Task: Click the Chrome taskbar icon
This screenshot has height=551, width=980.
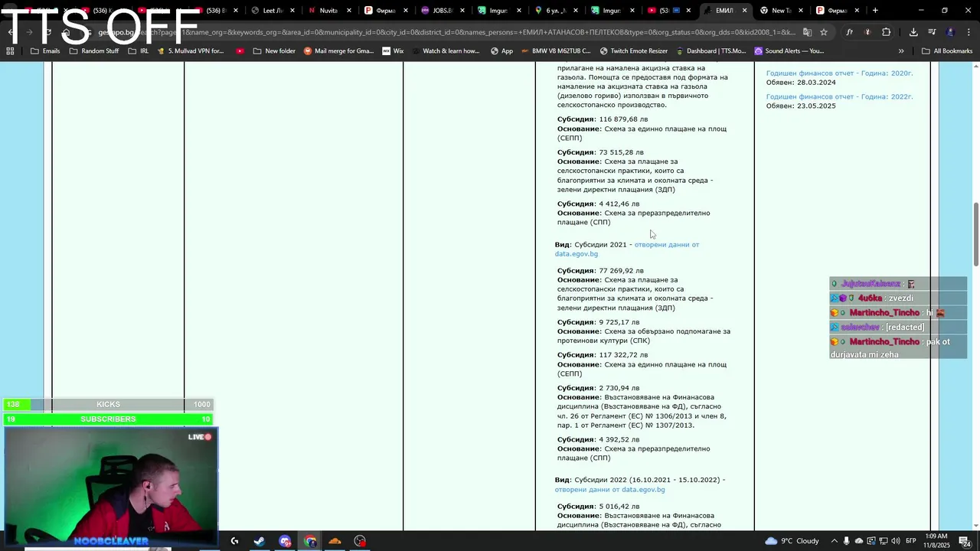Action: [x=310, y=541]
